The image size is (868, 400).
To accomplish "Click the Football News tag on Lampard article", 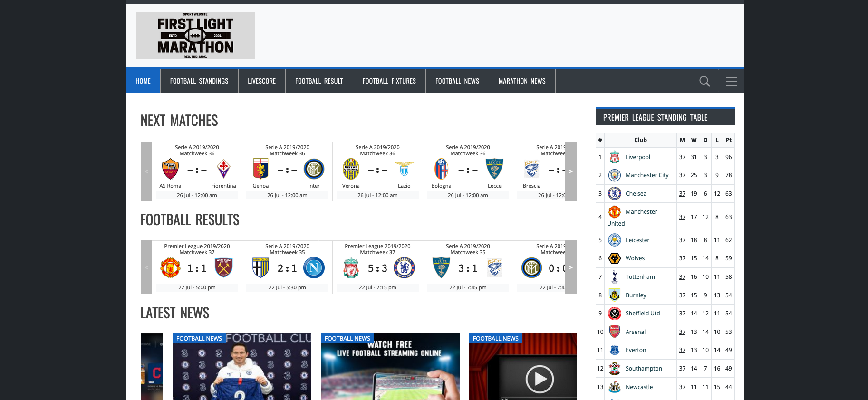I will click(199, 339).
